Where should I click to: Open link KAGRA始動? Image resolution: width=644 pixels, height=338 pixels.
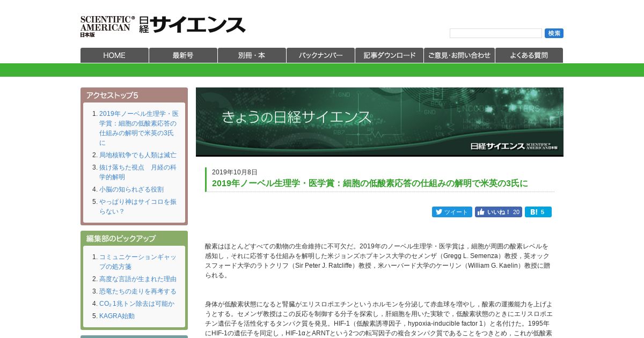tap(117, 316)
